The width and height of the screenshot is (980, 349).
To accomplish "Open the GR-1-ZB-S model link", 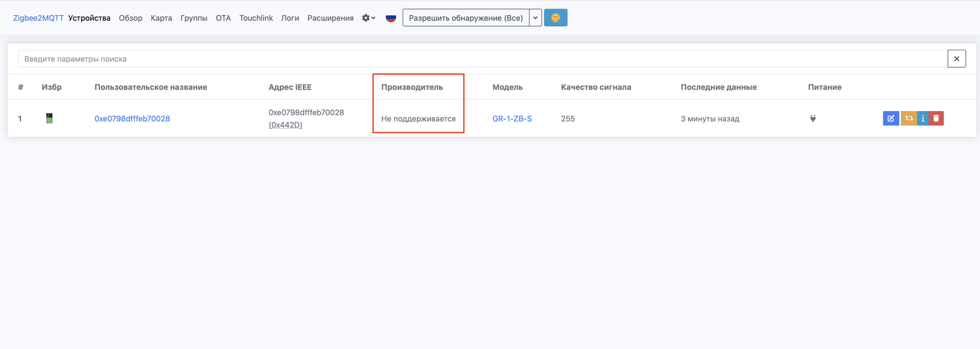I will (512, 119).
